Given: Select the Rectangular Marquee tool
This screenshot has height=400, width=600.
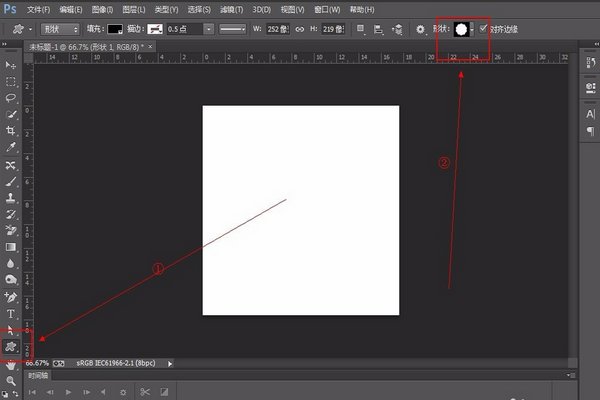Looking at the screenshot, I should click(x=11, y=81).
